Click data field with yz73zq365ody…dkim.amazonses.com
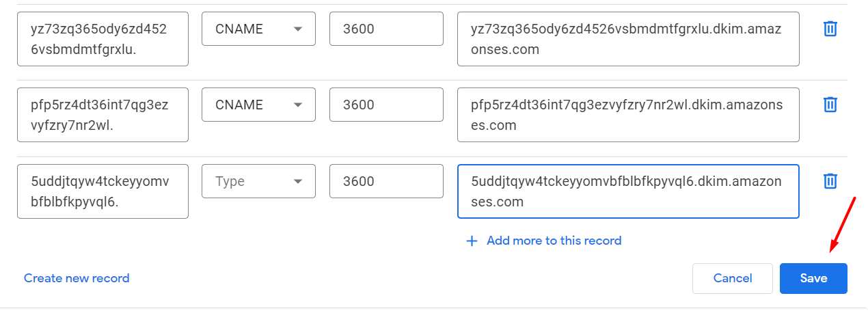The width and height of the screenshot is (868, 311). tap(627, 39)
